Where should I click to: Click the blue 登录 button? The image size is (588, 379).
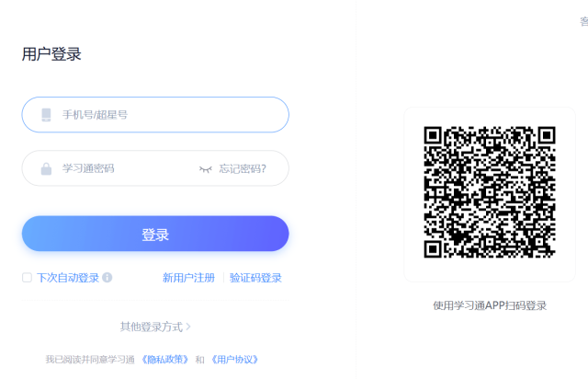pos(155,234)
